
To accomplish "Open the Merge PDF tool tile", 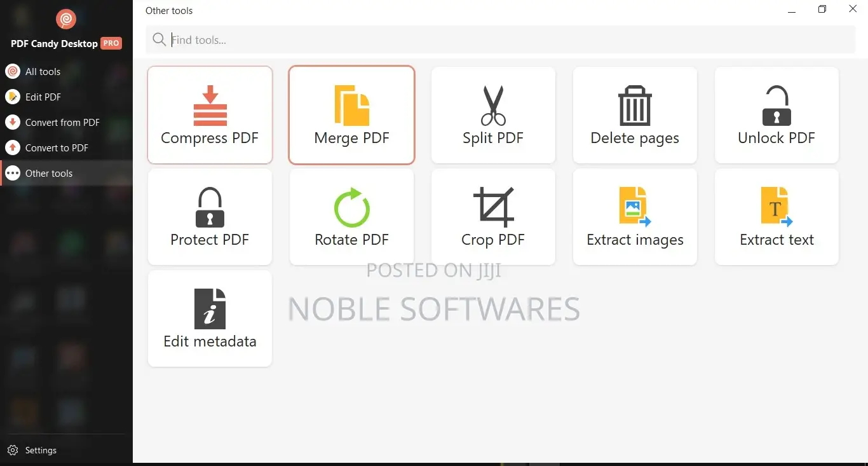I will [351, 115].
